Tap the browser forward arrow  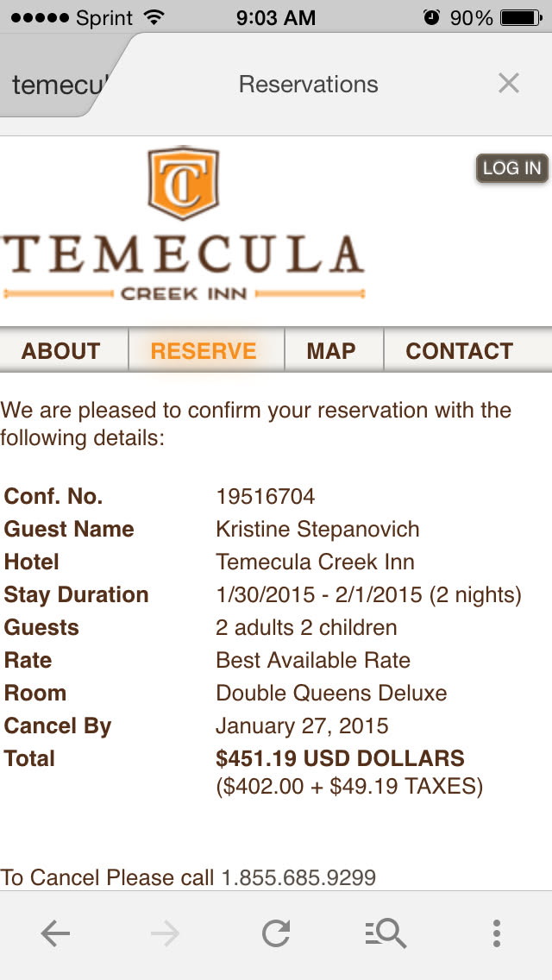(x=165, y=933)
